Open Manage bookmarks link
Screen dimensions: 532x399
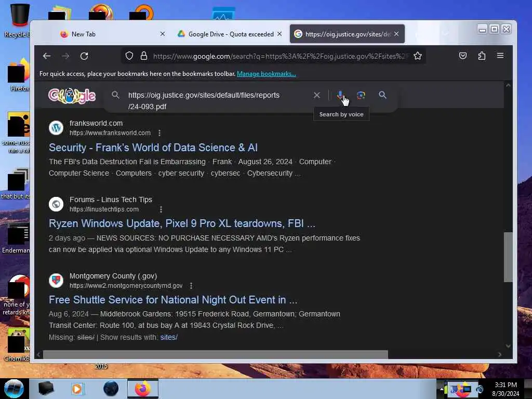(x=267, y=74)
